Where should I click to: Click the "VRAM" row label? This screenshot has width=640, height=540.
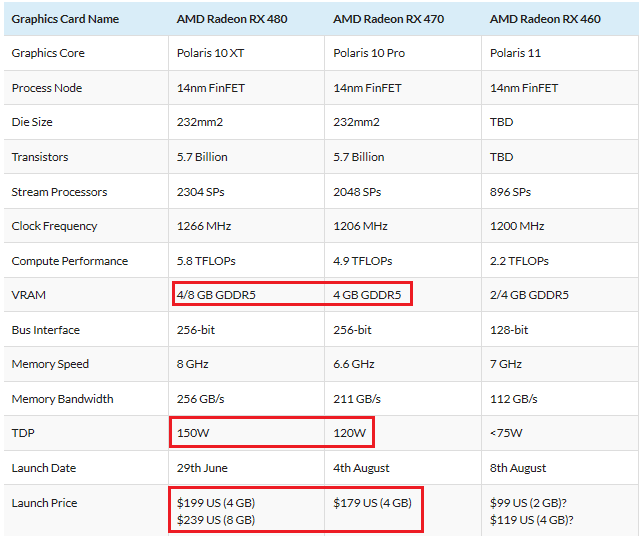pos(29,295)
